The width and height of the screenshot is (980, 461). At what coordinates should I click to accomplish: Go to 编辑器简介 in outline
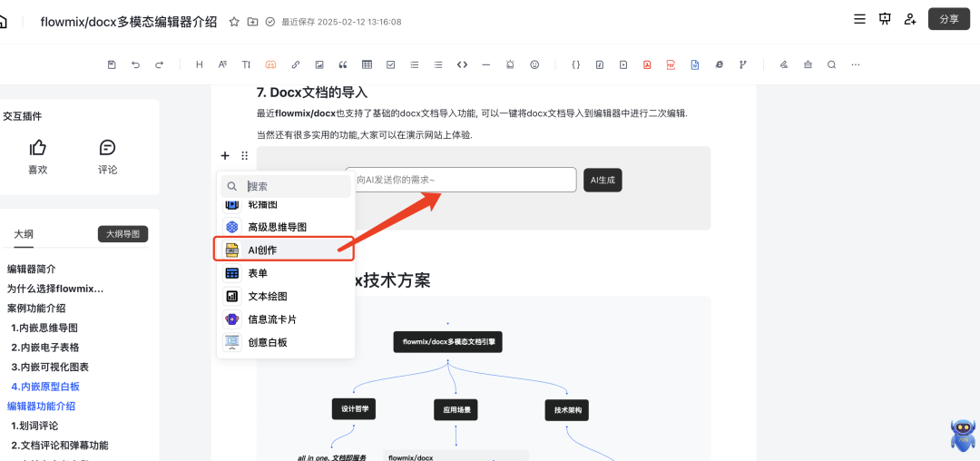[31, 270]
